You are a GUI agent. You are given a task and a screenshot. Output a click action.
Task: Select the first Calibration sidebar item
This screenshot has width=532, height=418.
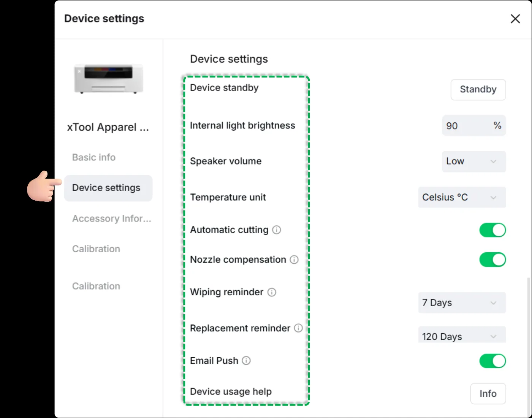96,249
